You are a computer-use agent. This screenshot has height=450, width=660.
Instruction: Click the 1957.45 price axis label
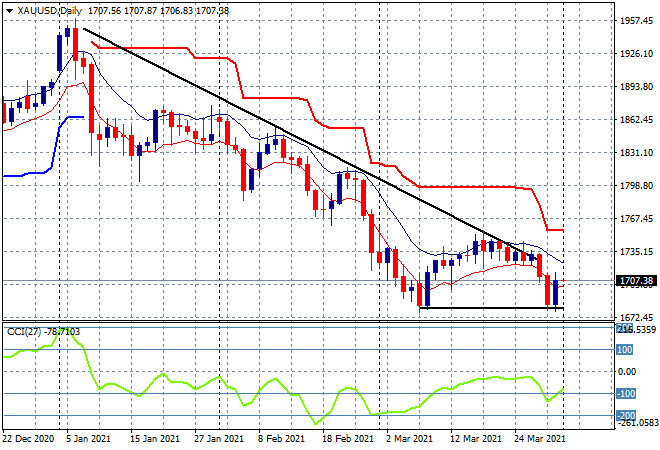pos(636,21)
